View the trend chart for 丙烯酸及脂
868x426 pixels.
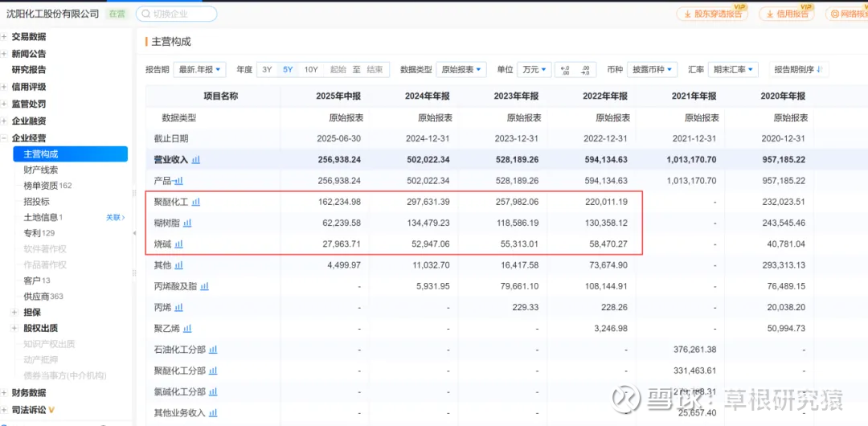(204, 286)
